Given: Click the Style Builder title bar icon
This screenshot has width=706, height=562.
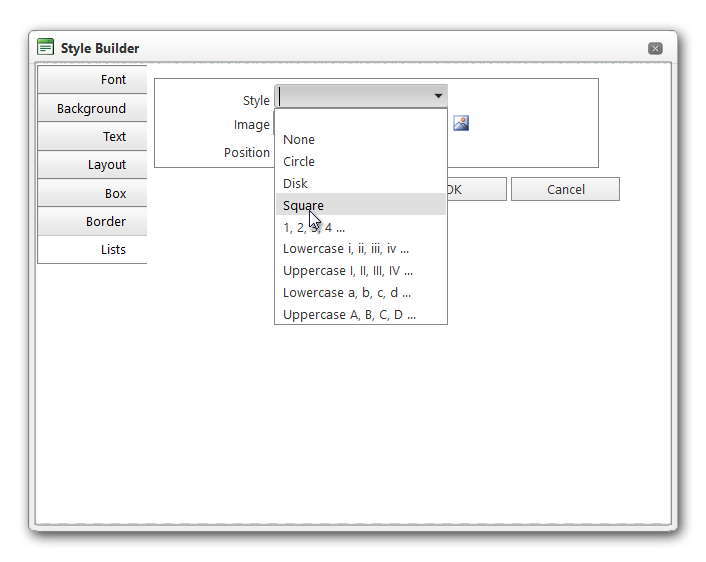Looking at the screenshot, I should coord(45,47).
